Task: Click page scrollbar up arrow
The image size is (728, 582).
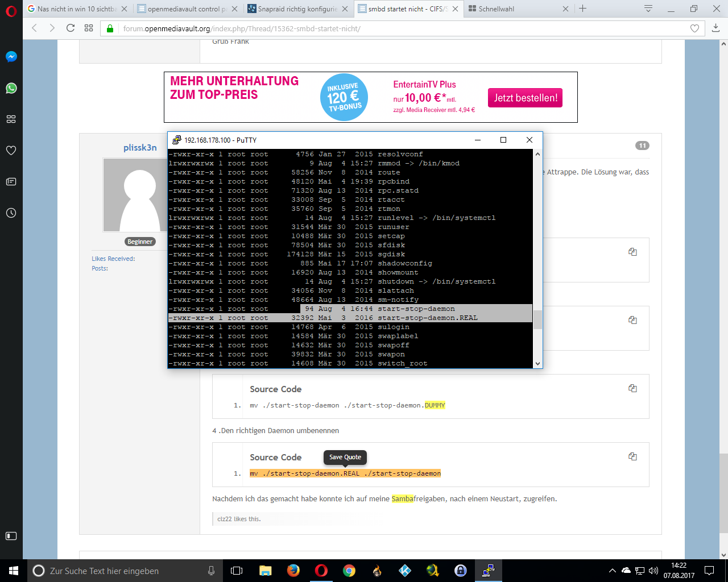Action: point(723,43)
